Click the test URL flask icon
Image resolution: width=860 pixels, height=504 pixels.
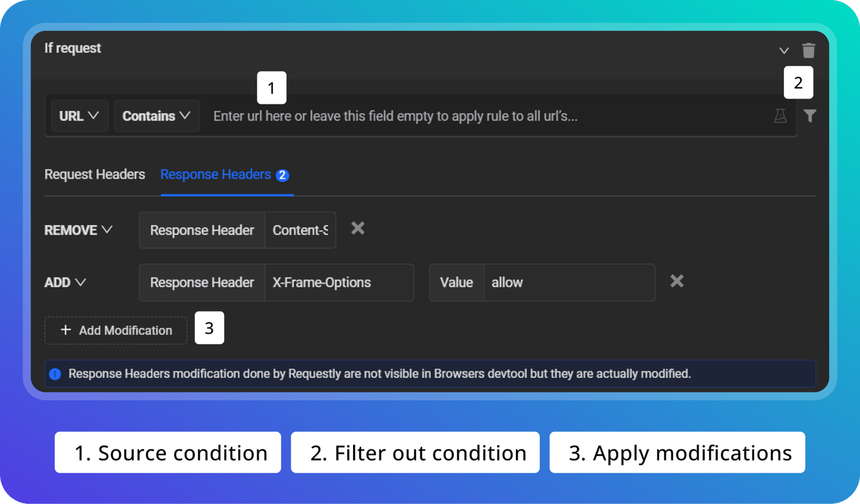781,115
